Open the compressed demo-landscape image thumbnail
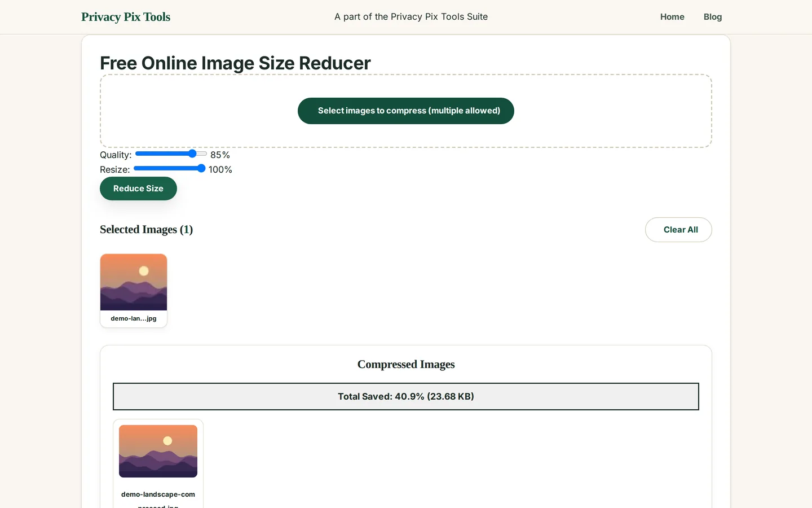Viewport: 812px width, 508px height. (158, 451)
